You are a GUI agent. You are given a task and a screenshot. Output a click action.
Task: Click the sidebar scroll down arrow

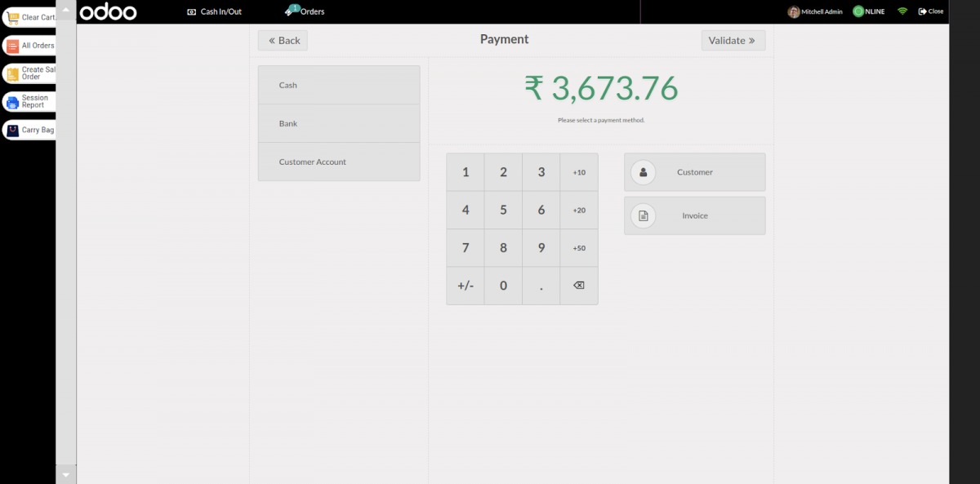pos(66,473)
